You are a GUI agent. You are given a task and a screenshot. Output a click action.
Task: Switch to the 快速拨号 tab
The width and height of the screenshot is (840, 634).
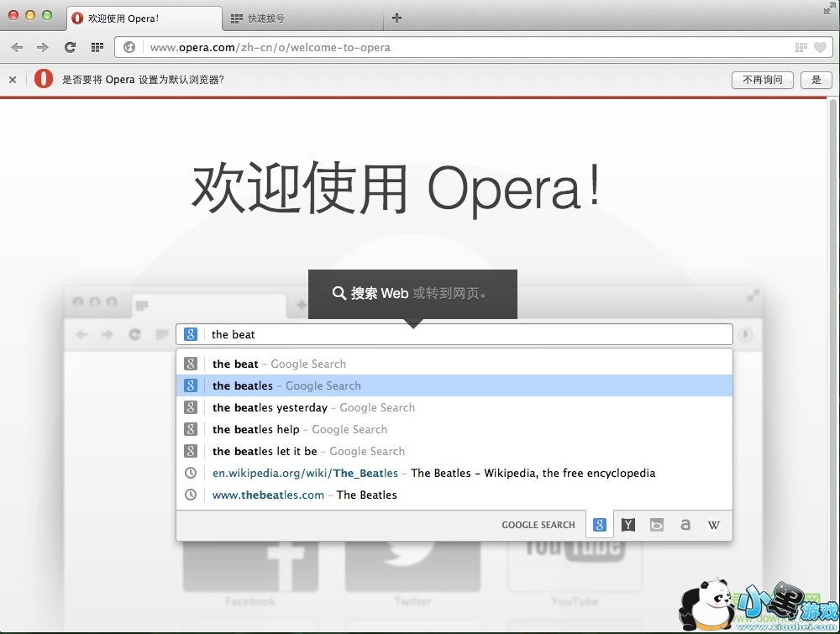[x=302, y=18]
